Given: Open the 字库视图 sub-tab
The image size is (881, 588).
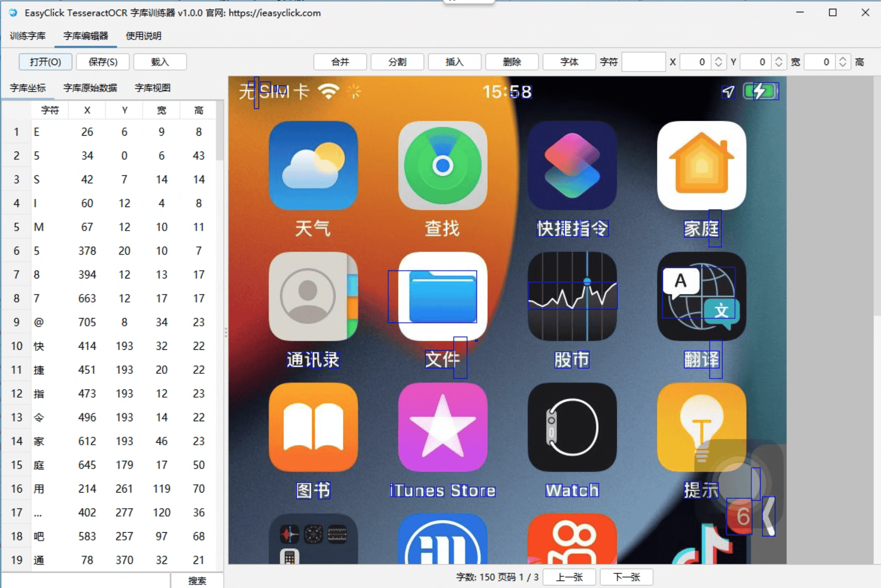Looking at the screenshot, I should [x=153, y=88].
